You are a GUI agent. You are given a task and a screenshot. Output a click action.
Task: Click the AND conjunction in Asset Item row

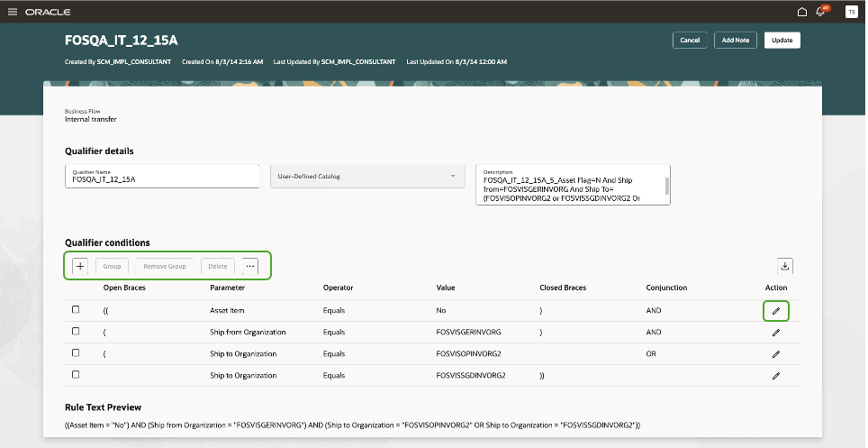pyautogui.click(x=653, y=310)
